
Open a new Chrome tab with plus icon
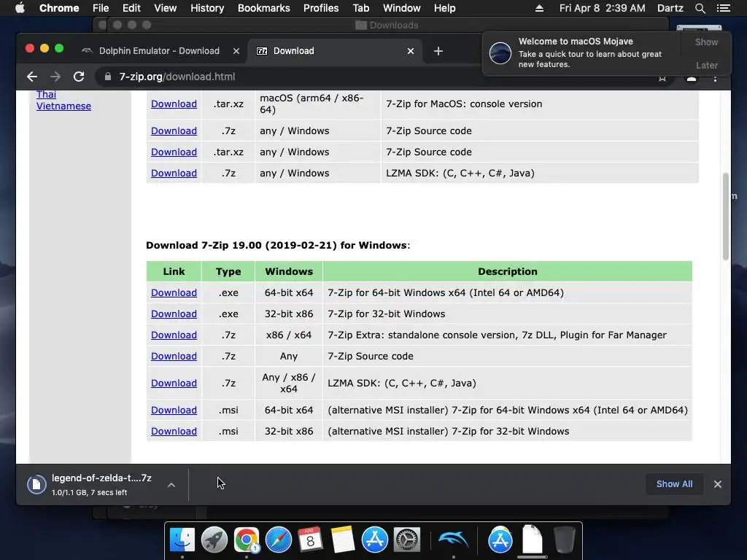pyautogui.click(x=438, y=51)
